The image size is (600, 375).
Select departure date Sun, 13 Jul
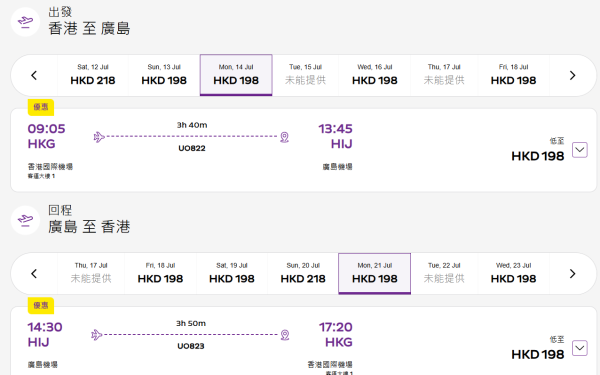click(164, 75)
